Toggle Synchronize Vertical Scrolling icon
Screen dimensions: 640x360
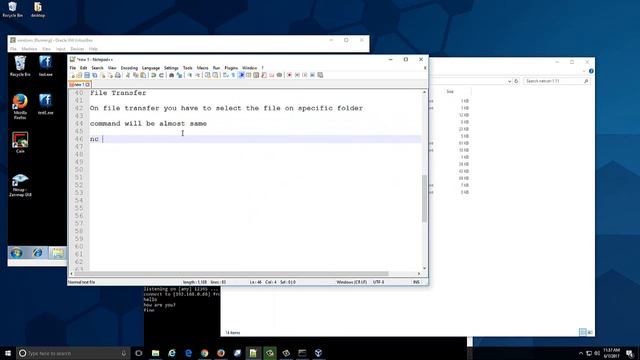[207, 75]
